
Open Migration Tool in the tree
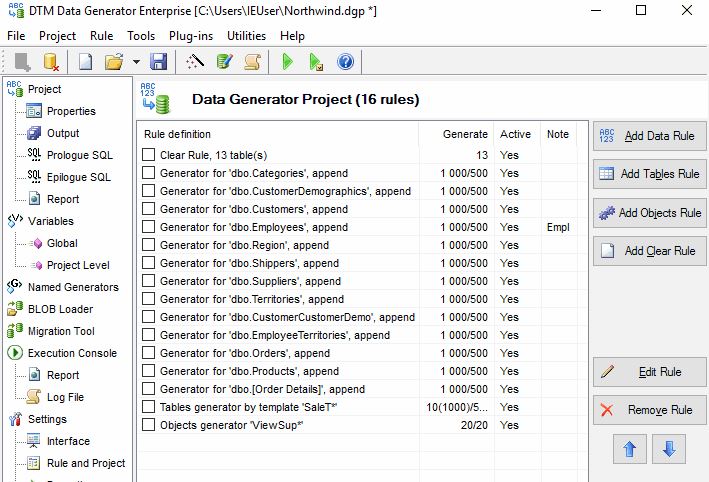pos(61,331)
